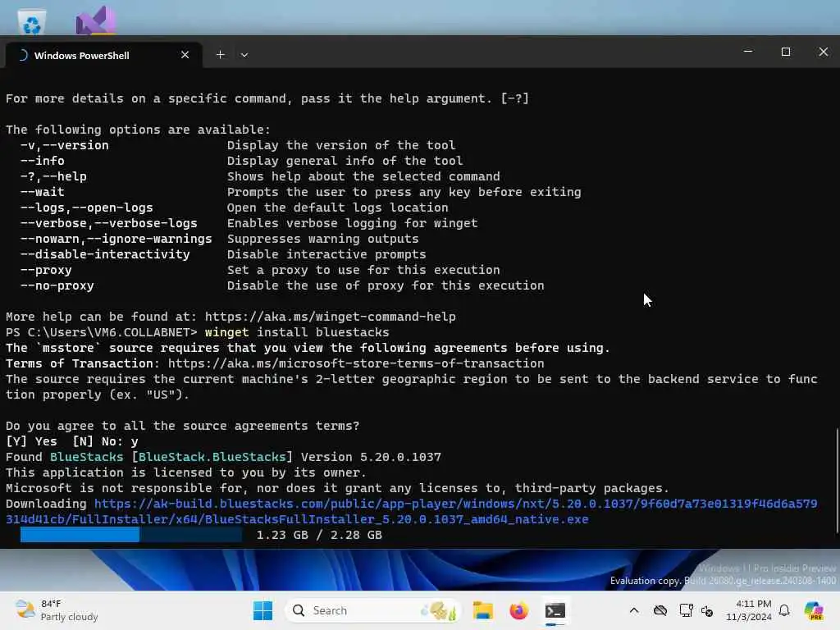Viewport: 840px width, 630px height.
Task: Click the search highlights icon in Search box
Action: point(438,610)
